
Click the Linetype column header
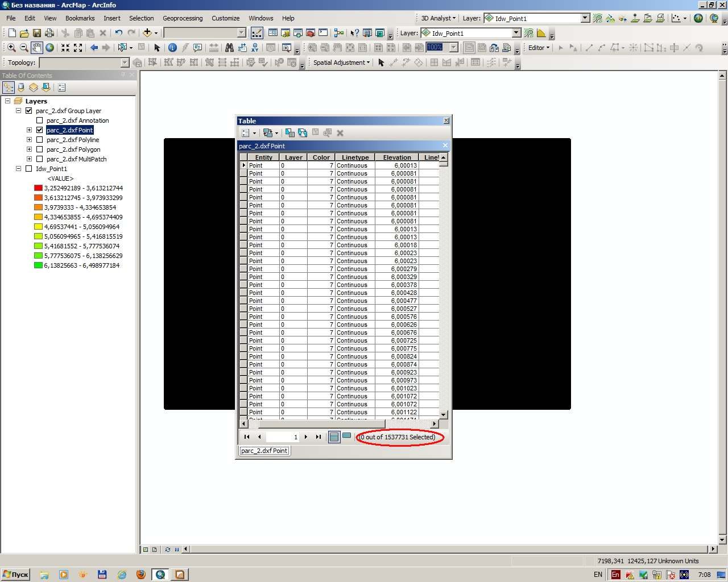pyautogui.click(x=355, y=157)
